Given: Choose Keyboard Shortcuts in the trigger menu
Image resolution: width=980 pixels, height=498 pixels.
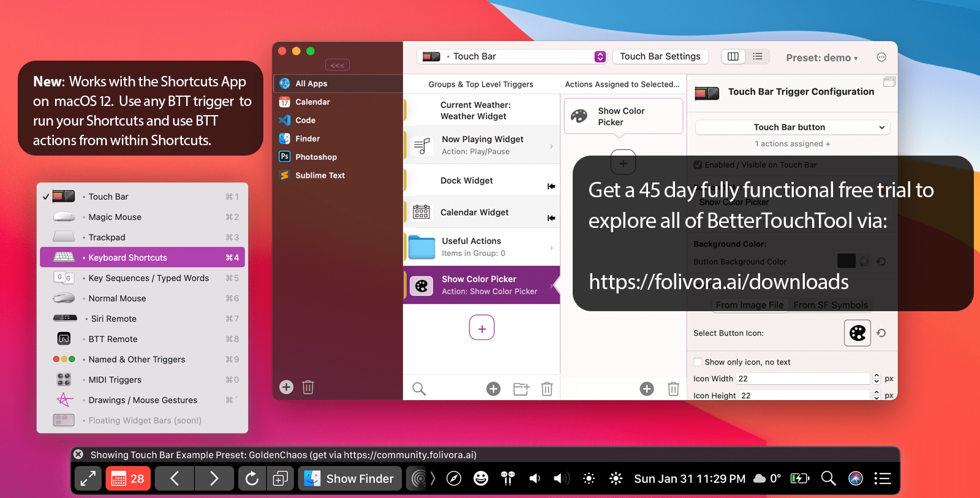Looking at the screenshot, I should click(x=142, y=257).
